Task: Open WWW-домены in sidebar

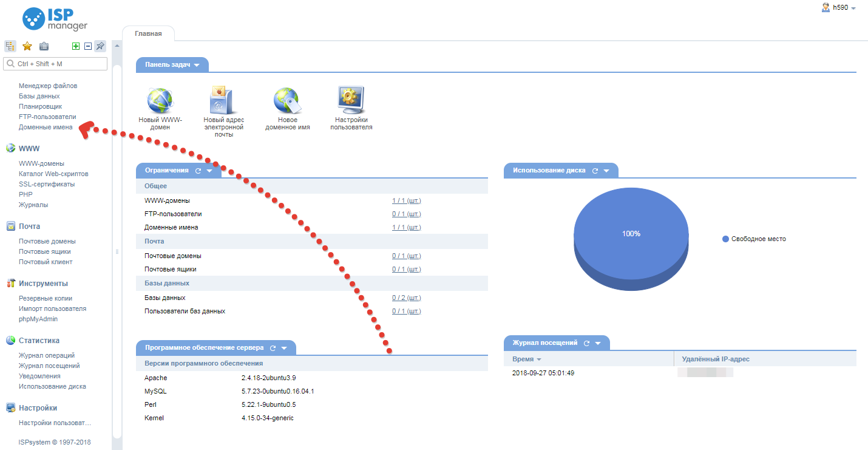Action: [41, 163]
